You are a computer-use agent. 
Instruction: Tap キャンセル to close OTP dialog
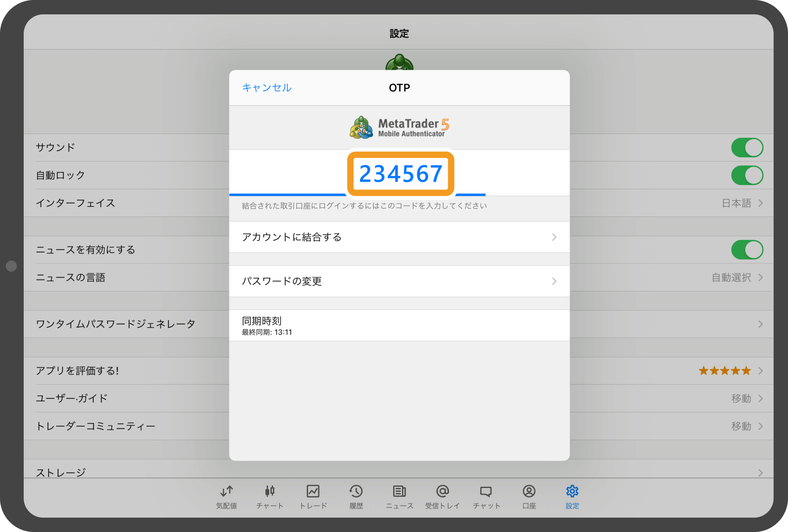[x=267, y=88]
